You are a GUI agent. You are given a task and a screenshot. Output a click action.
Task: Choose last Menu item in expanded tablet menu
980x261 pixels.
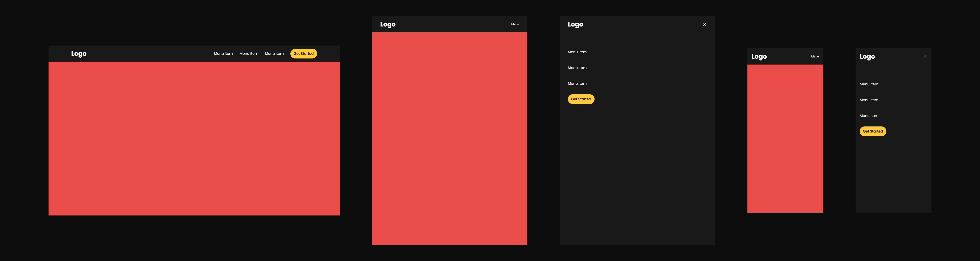tap(577, 84)
